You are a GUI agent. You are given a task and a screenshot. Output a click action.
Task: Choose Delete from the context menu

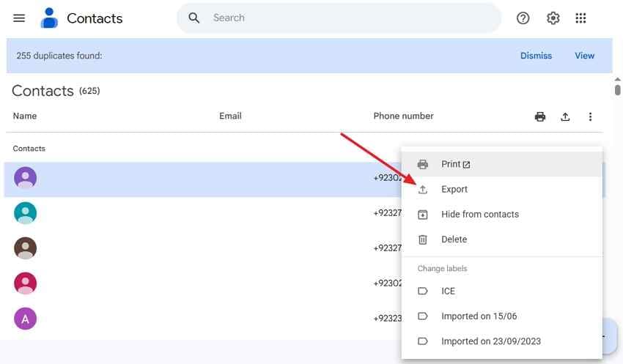[x=502, y=239]
